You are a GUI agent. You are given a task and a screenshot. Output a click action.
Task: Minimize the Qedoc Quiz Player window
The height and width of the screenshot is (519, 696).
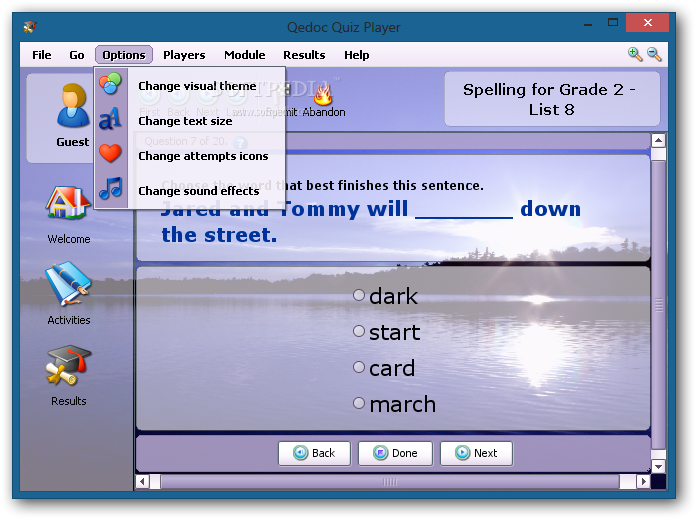(588, 23)
